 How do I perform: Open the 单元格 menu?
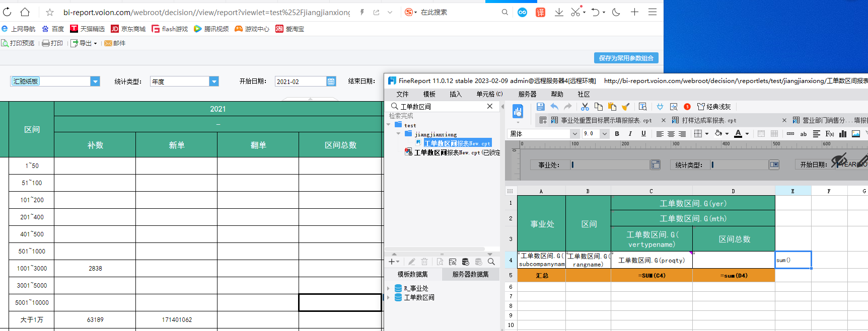pos(489,94)
